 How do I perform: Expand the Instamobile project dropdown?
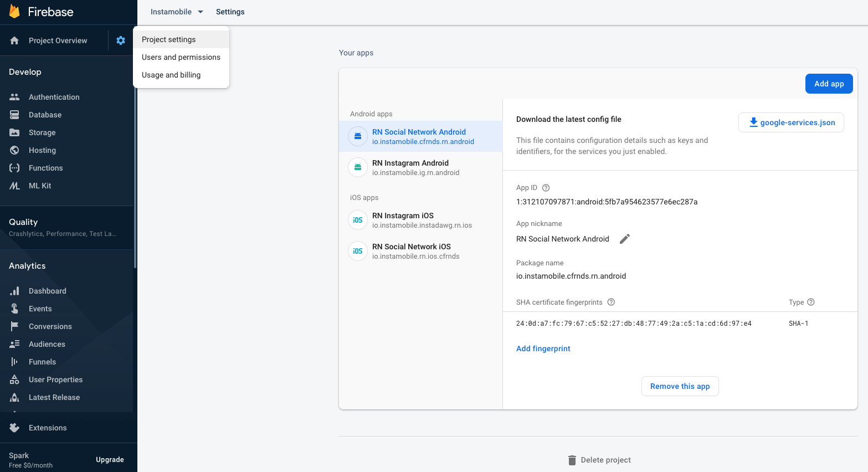click(177, 12)
